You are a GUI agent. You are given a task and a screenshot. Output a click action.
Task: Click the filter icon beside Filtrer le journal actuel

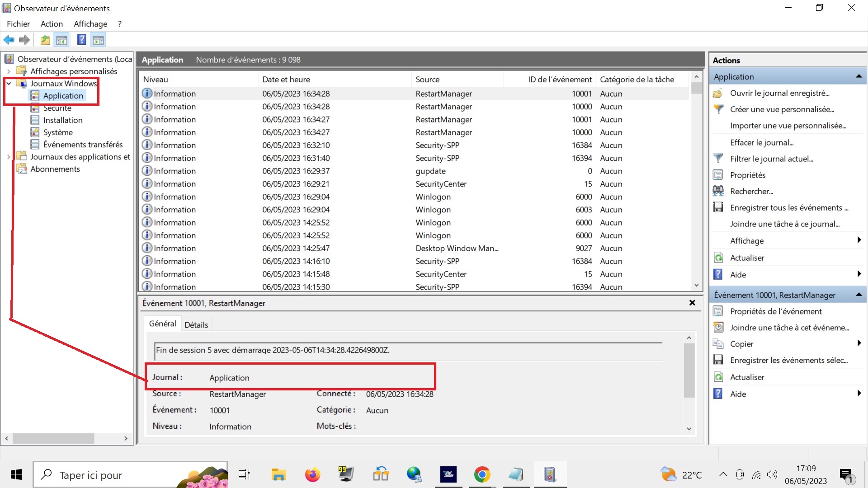pyautogui.click(x=718, y=159)
